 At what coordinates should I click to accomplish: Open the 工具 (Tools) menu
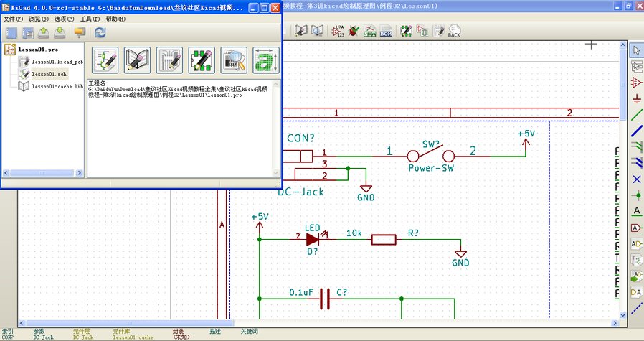pyautogui.click(x=90, y=18)
